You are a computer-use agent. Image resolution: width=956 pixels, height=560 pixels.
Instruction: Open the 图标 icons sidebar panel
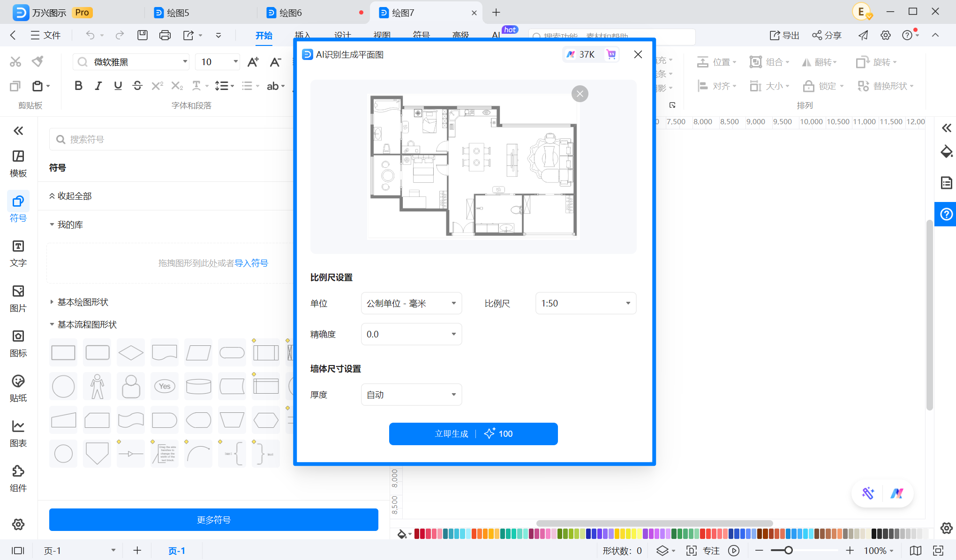coord(18,343)
